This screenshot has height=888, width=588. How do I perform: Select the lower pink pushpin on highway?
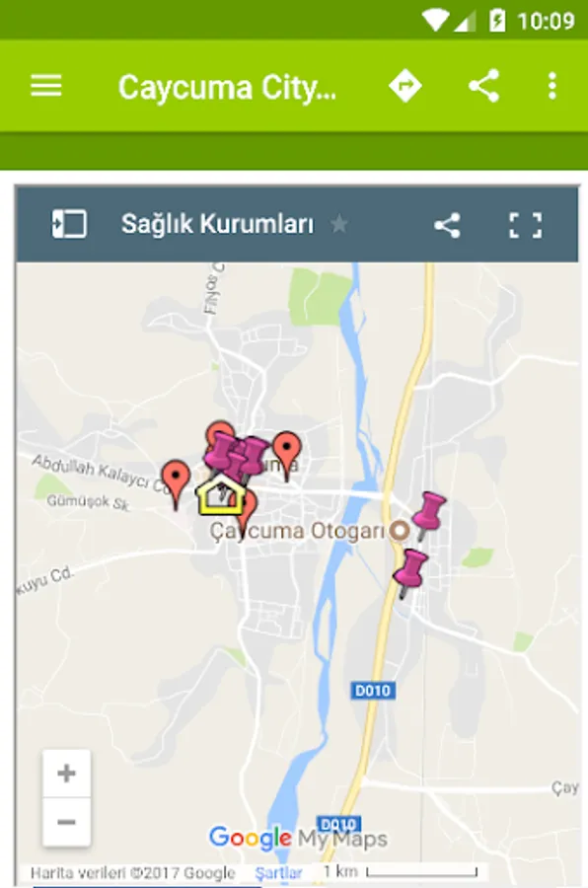pos(410,572)
